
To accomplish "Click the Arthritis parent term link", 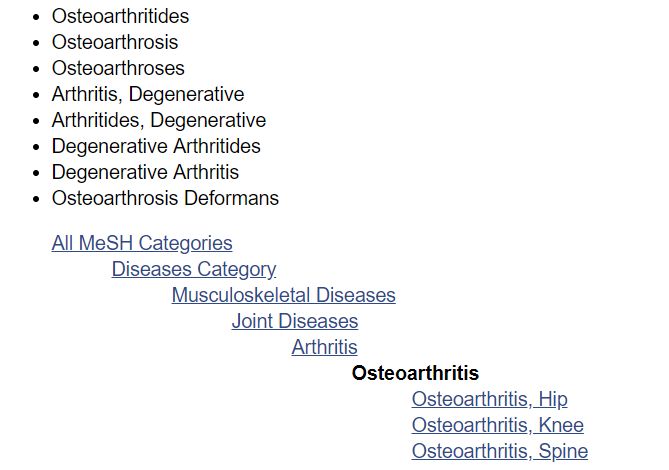I will click(324, 347).
